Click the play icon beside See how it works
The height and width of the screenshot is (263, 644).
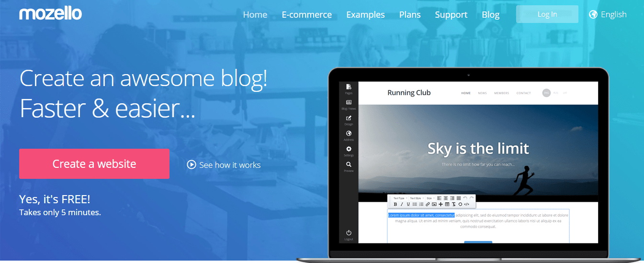(192, 165)
